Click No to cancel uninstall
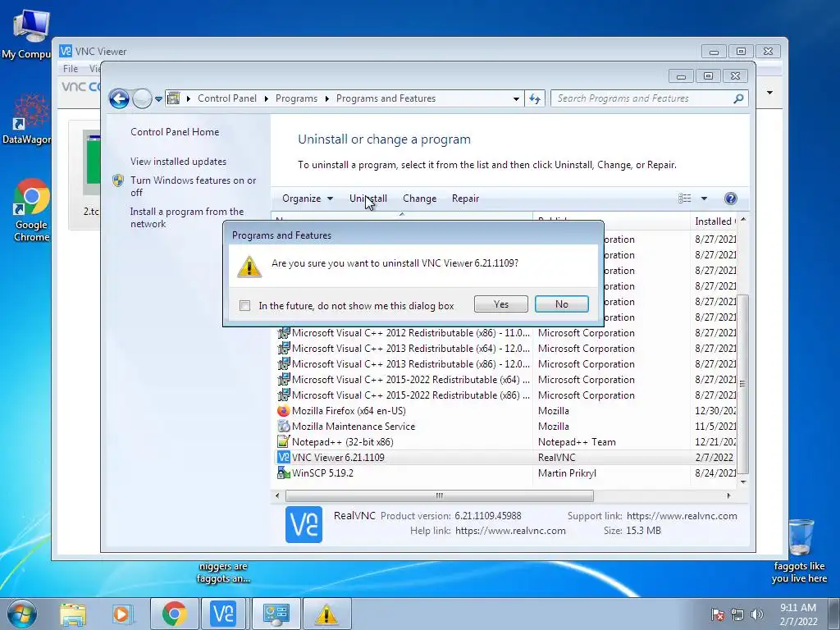This screenshot has height=630, width=840. tap(561, 304)
